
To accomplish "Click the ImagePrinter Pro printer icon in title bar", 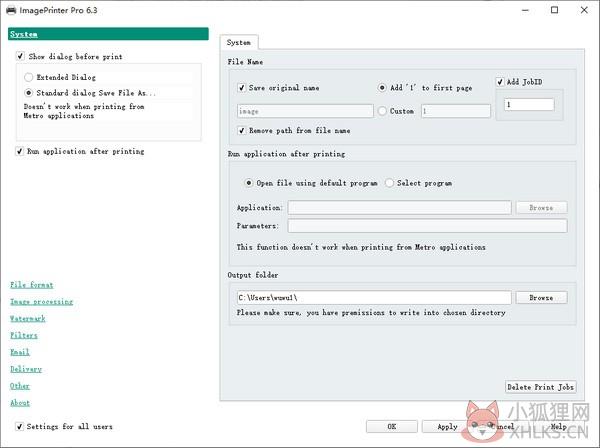I will click(11, 10).
